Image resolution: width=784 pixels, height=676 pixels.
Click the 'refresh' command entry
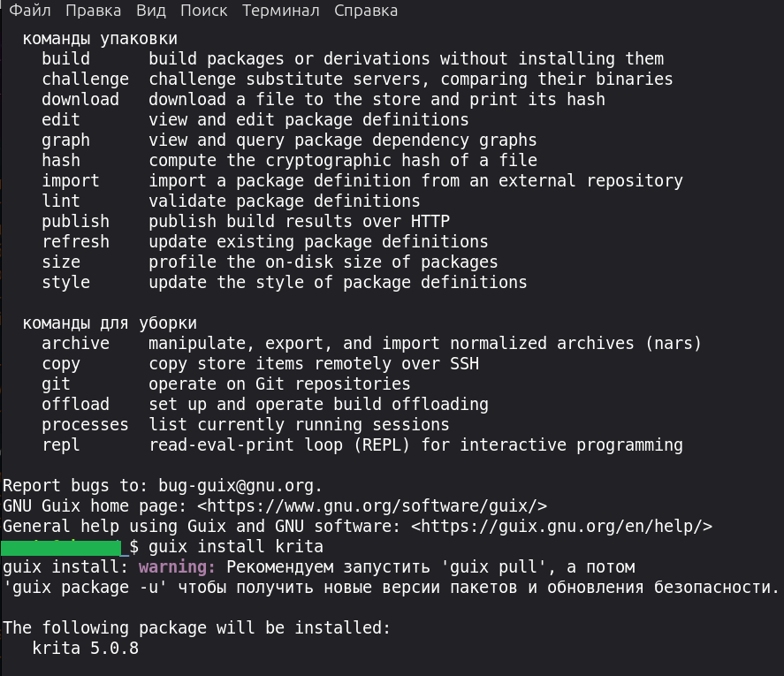75,242
